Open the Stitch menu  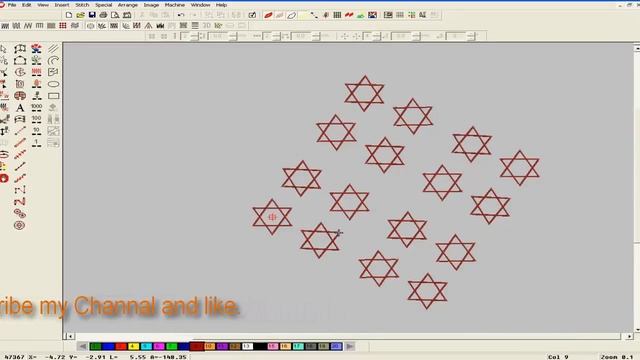pyautogui.click(x=82, y=5)
